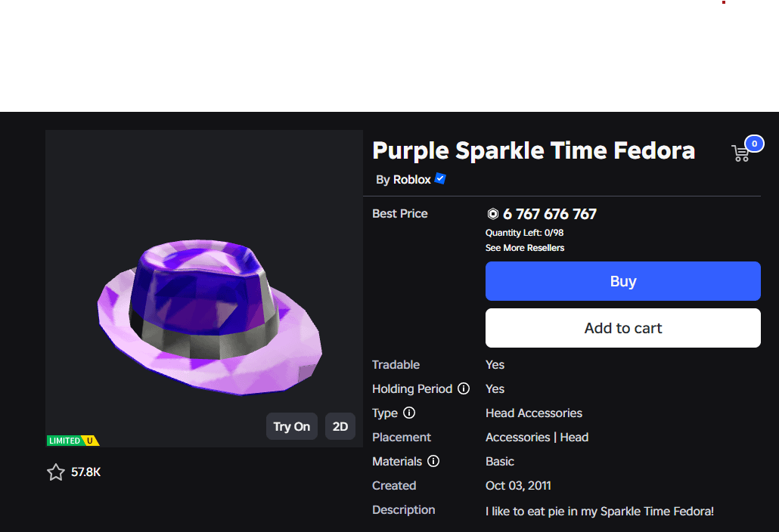Click the Holding Period info icon

point(464,388)
